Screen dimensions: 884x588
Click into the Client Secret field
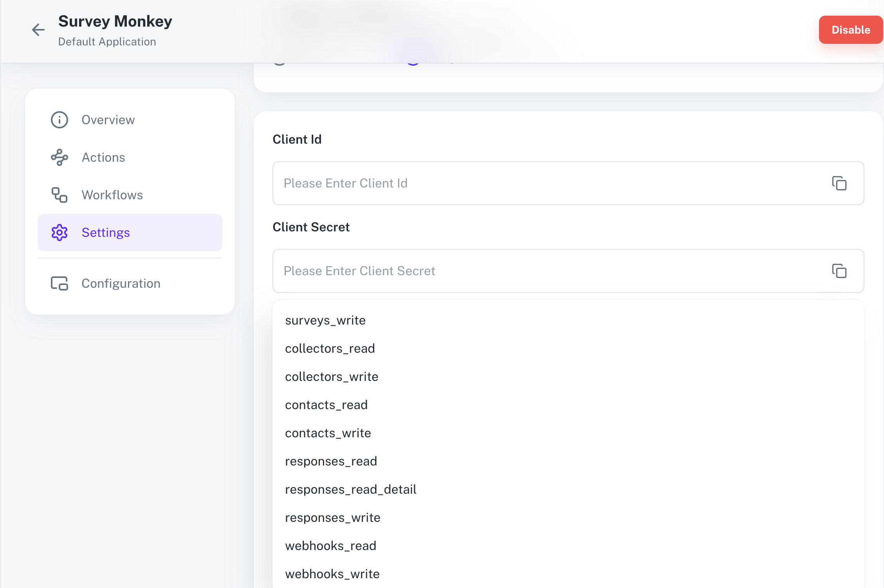(x=548, y=271)
